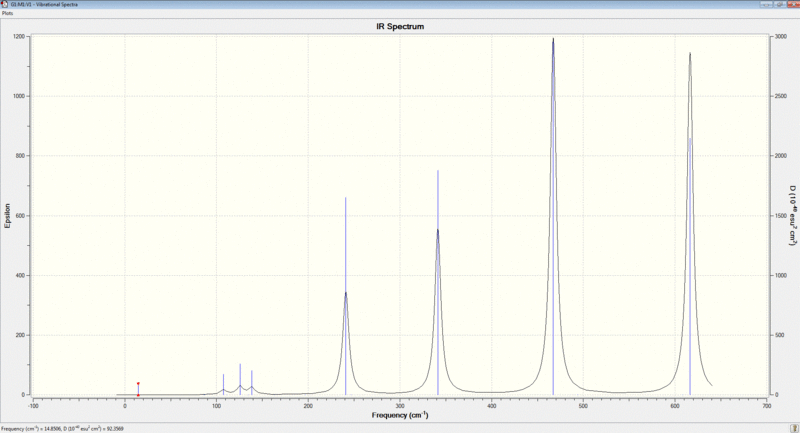The height and width of the screenshot is (433, 800).
Task: Click the 1200 tick label on the Epsilon axis
Action: point(19,37)
